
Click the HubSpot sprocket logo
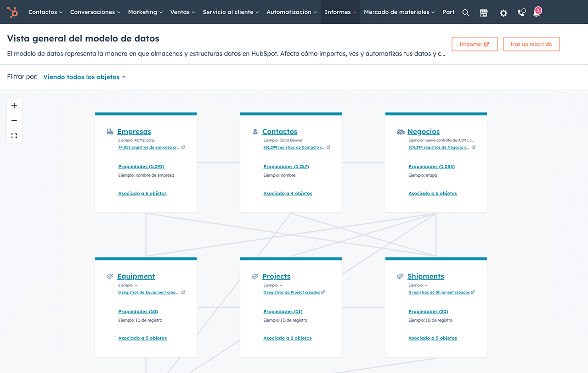tap(12, 12)
